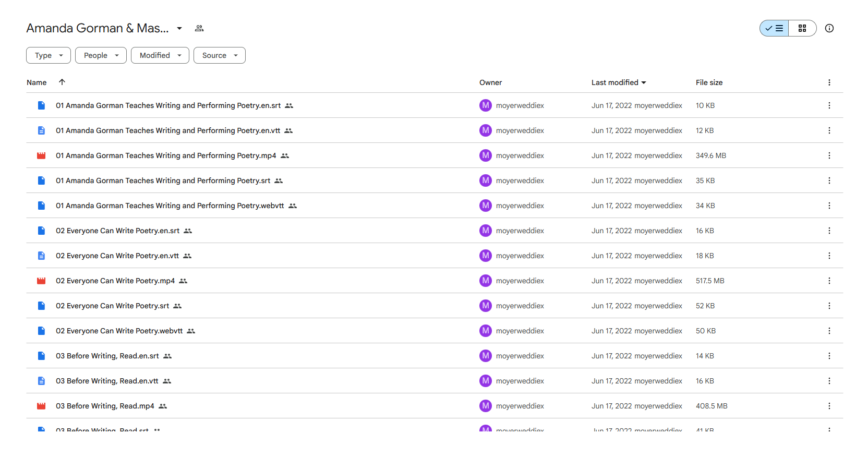Select 03 Before Writing, Read.mp4
Screen dimensions: 868x457
tap(435, 406)
